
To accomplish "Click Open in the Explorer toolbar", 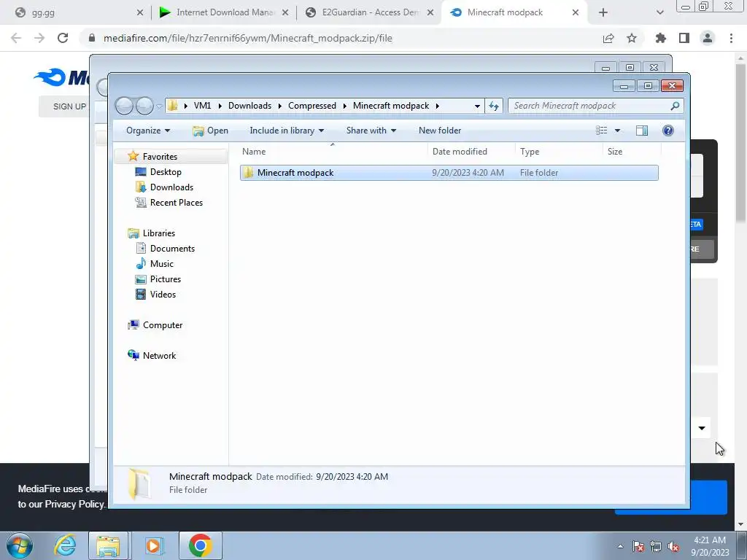I will click(x=211, y=131).
